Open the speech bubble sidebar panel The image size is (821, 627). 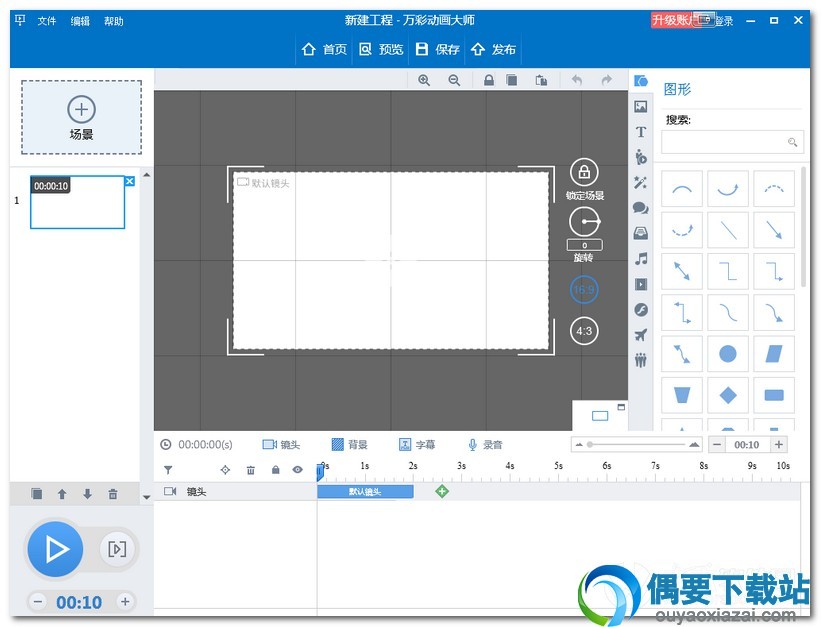point(641,208)
